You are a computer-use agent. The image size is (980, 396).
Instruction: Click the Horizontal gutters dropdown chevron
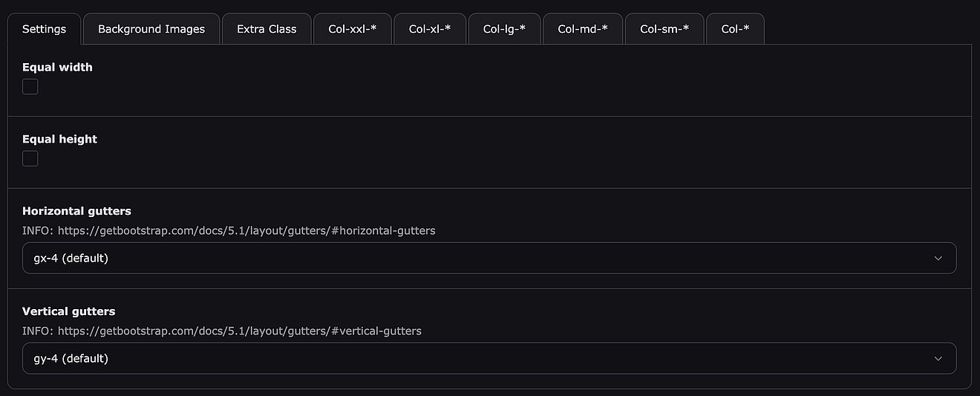938,259
